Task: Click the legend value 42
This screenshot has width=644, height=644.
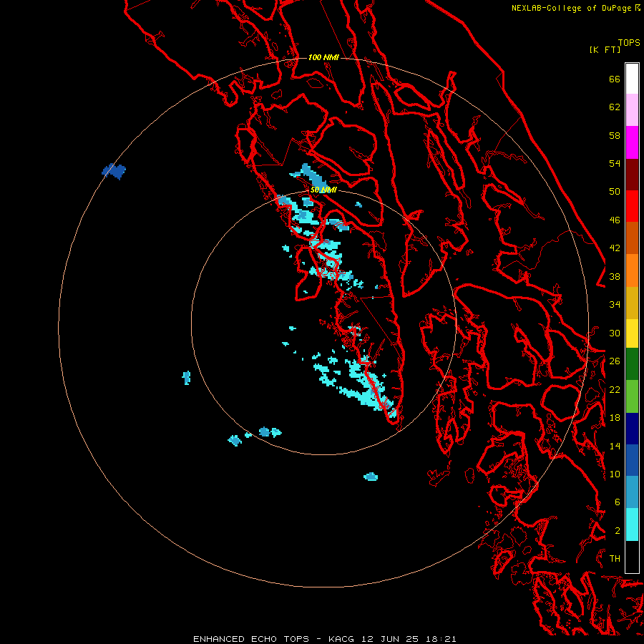Action: click(615, 248)
